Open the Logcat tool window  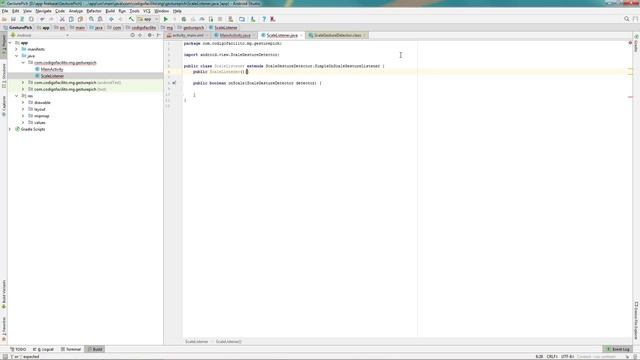(x=44, y=349)
